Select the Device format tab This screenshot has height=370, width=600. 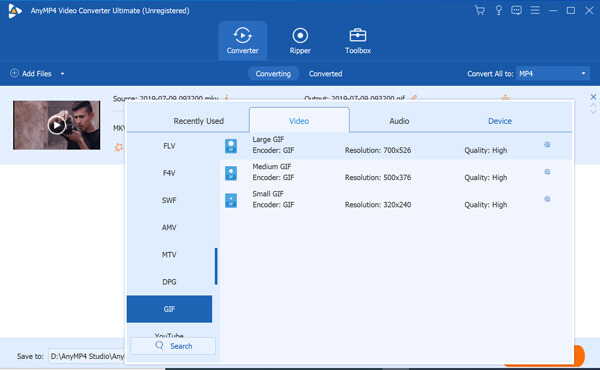point(500,121)
